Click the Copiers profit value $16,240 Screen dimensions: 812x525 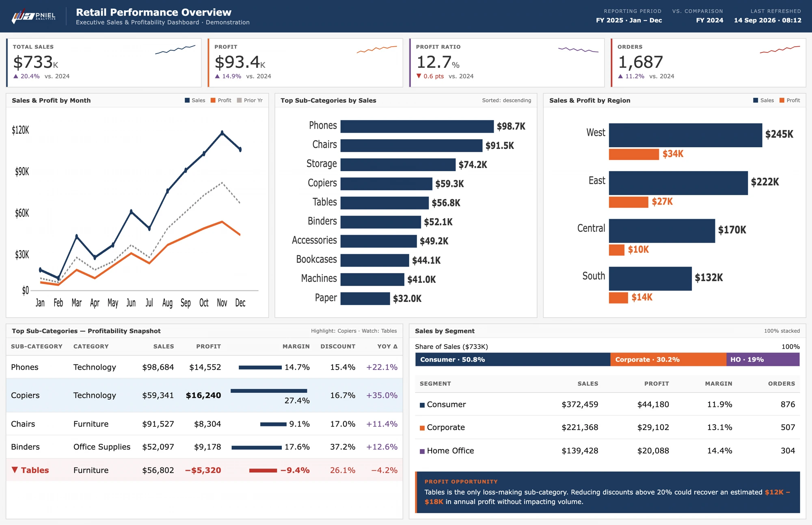point(203,395)
